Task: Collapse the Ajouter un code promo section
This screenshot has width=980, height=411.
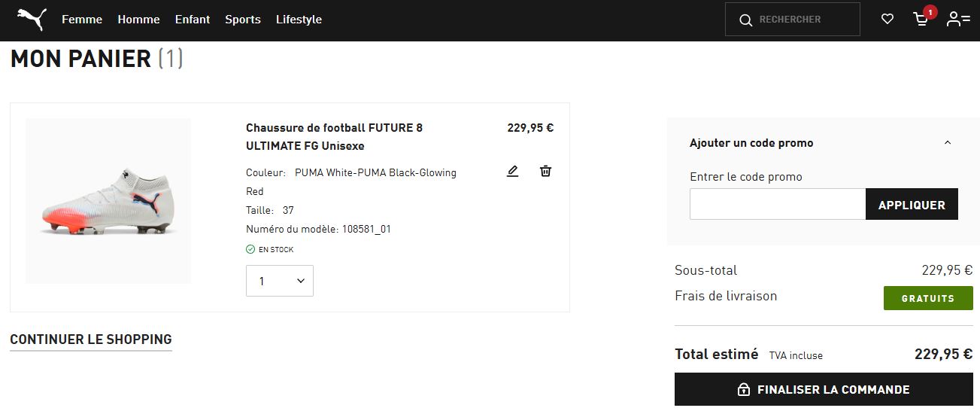Action: coord(947,143)
